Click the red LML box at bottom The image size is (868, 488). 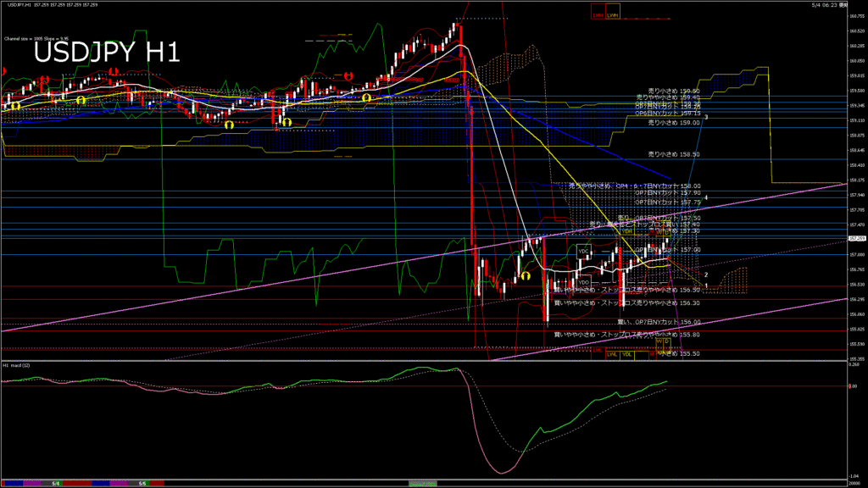pyautogui.click(x=598, y=352)
